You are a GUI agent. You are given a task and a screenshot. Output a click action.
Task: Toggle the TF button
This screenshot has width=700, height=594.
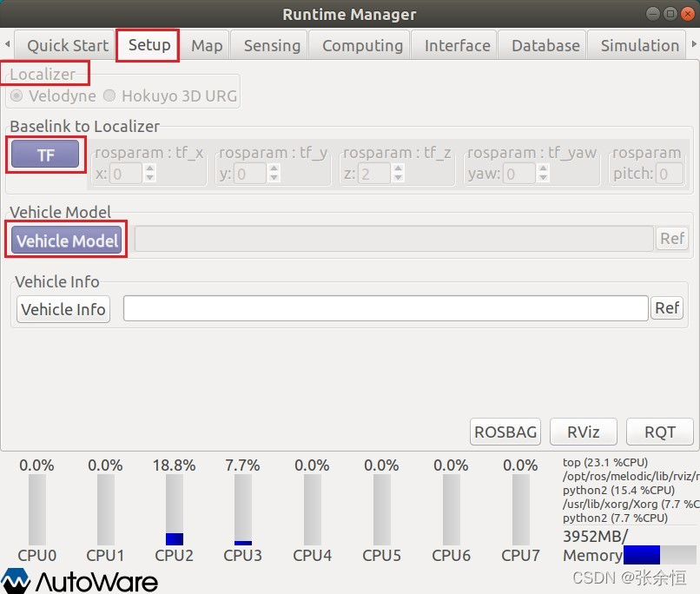tap(45, 155)
